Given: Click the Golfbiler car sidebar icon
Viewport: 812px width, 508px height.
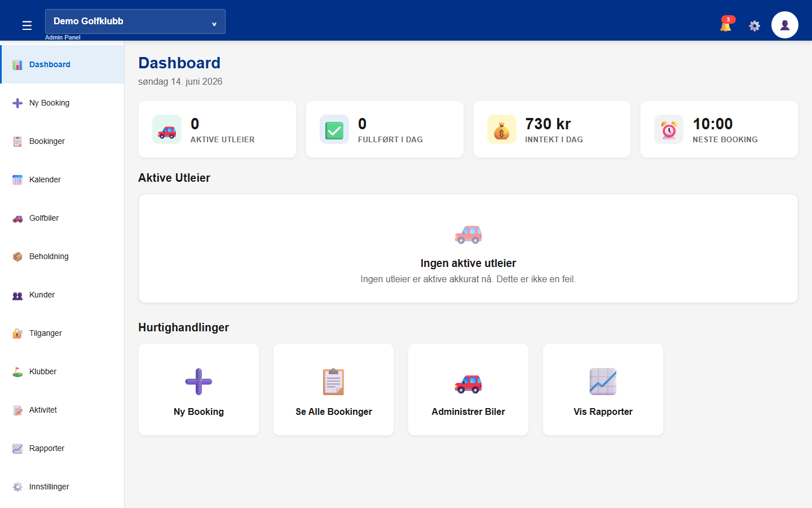Looking at the screenshot, I should (x=17, y=218).
